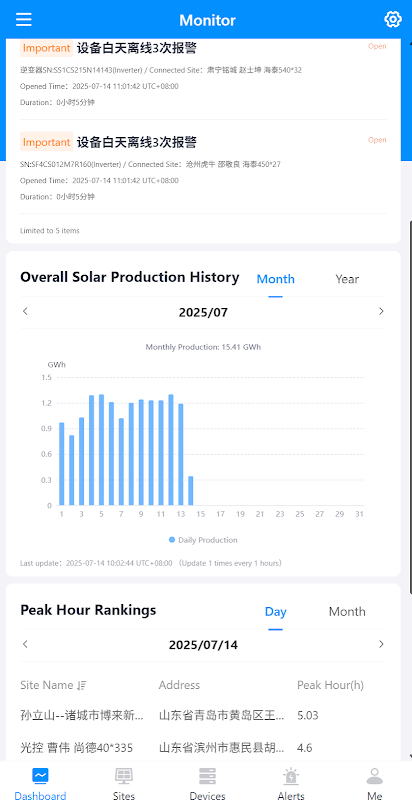Open the settings gear icon

tap(393, 19)
